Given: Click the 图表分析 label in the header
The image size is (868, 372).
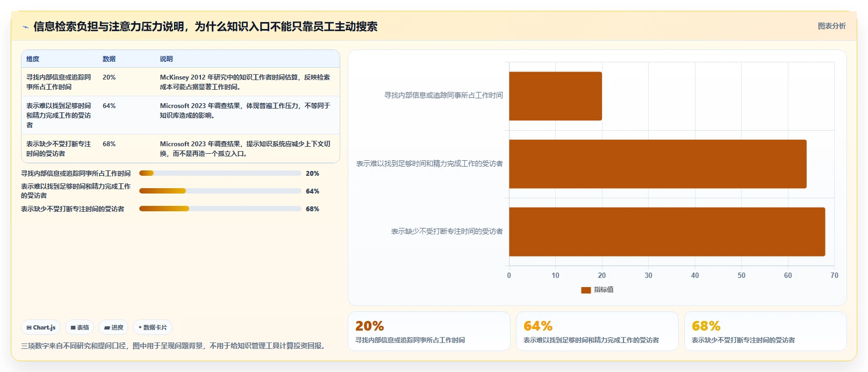Looking at the screenshot, I should [x=831, y=26].
